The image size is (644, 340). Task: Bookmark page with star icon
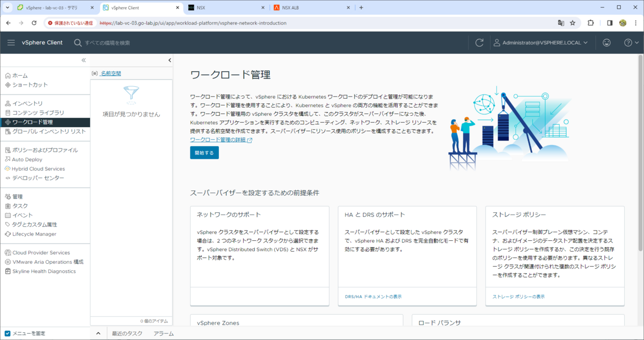pos(573,23)
